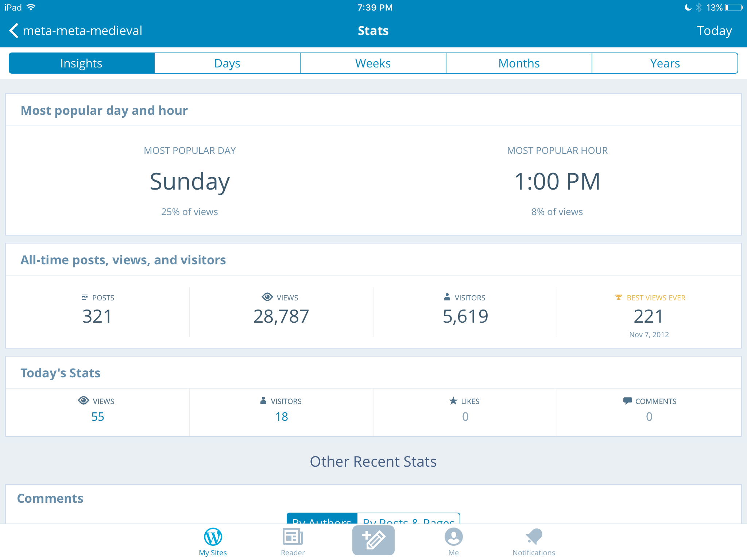
Task: Tap the all-time Posts 321 stat
Action: pos(97,316)
